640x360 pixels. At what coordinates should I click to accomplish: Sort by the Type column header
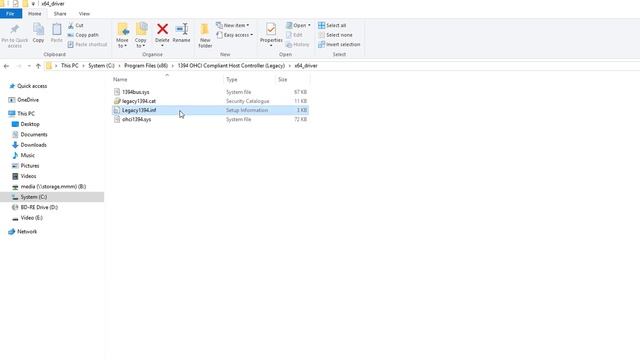231,80
